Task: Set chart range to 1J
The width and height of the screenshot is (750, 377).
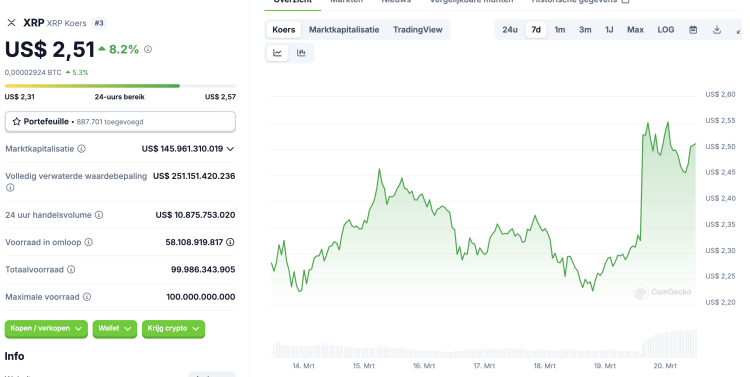Action: (x=609, y=30)
